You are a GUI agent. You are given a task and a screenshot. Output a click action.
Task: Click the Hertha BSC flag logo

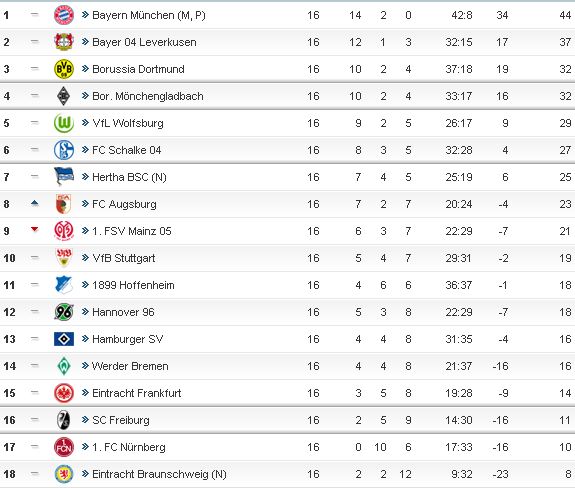(64, 177)
